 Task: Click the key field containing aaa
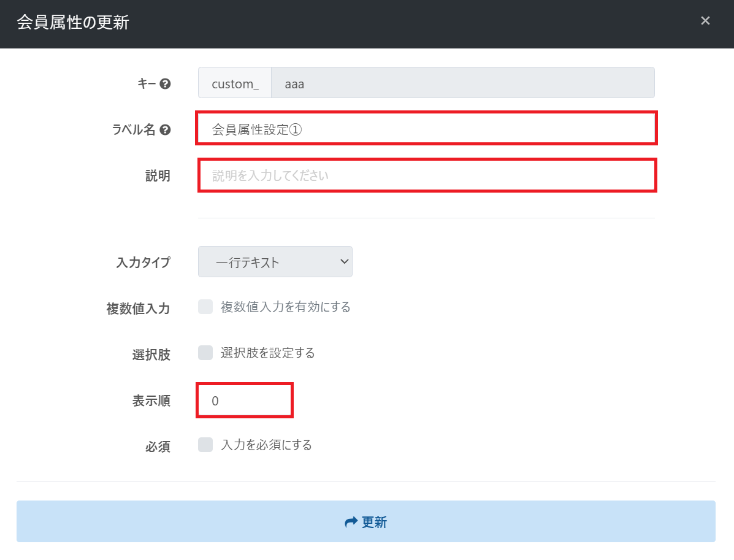pos(462,83)
